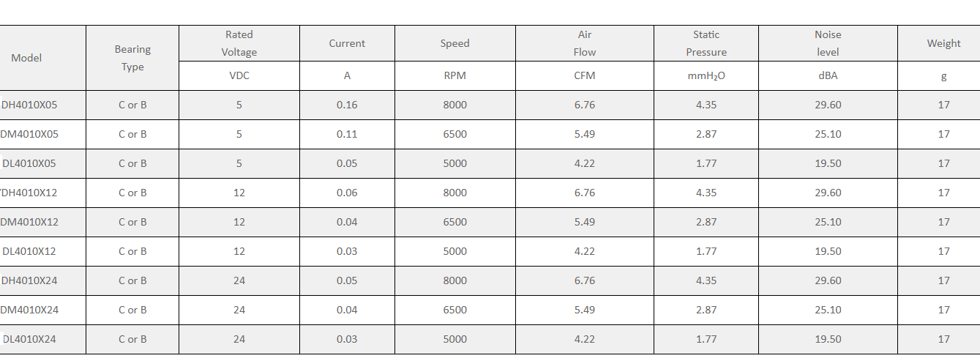The height and width of the screenshot is (361, 980).
Task: Select the DH4010X12 model cell
Action: point(42,193)
